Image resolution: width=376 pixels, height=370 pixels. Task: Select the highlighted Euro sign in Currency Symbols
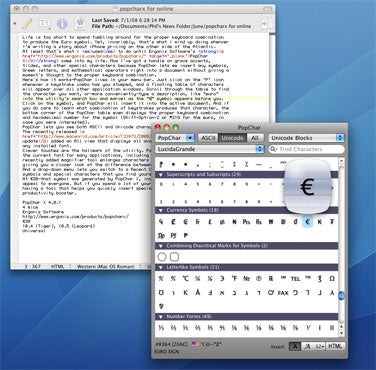308,221
